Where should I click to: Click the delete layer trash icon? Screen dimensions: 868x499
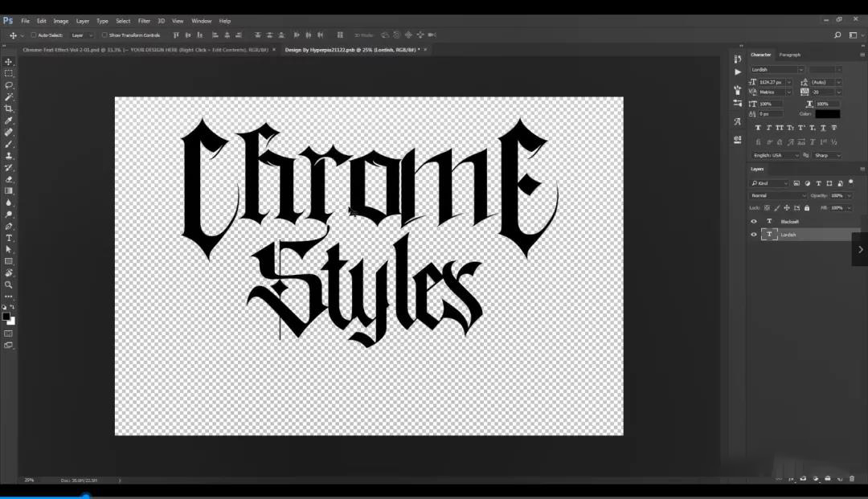point(852,479)
